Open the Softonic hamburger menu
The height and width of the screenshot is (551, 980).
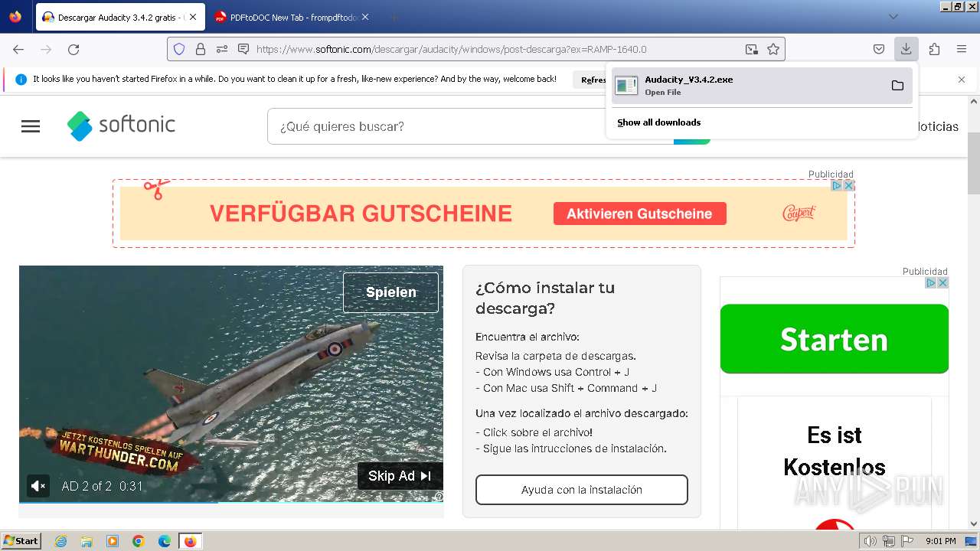coord(31,126)
